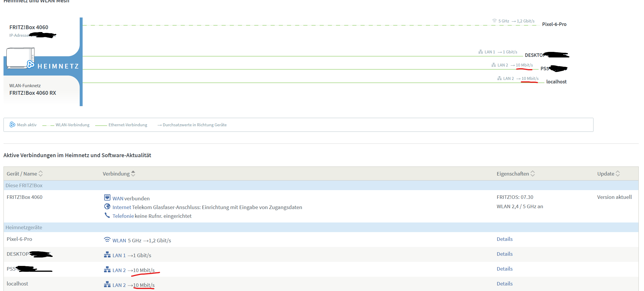Image resolution: width=644 pixels, height=291 pixels.
Task: Click FRITZ!Box 4060 name in table
Action: point(25,197)
